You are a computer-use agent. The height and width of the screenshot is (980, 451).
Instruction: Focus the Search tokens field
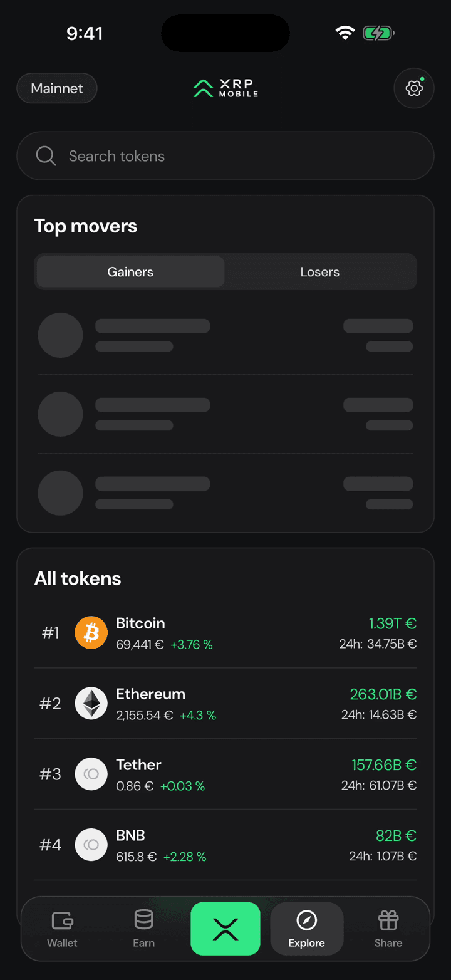[x=225, y=156]
